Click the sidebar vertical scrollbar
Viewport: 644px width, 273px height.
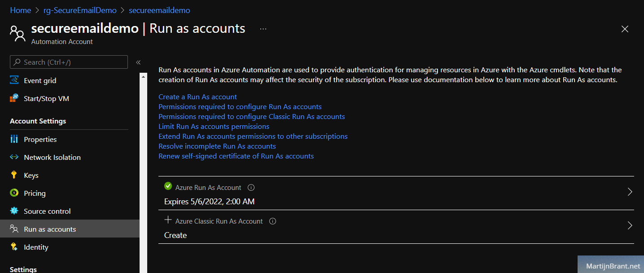coord(144,173)
